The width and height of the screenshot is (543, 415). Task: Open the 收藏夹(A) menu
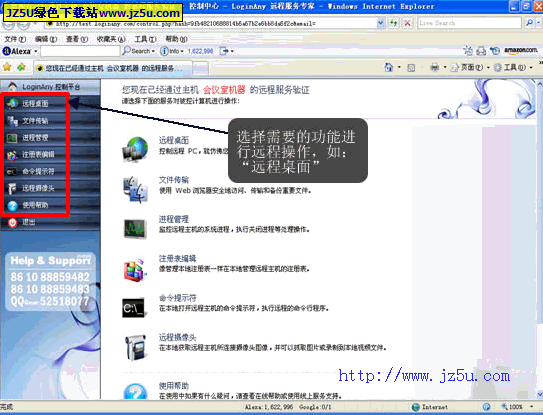tap(111, 39)
